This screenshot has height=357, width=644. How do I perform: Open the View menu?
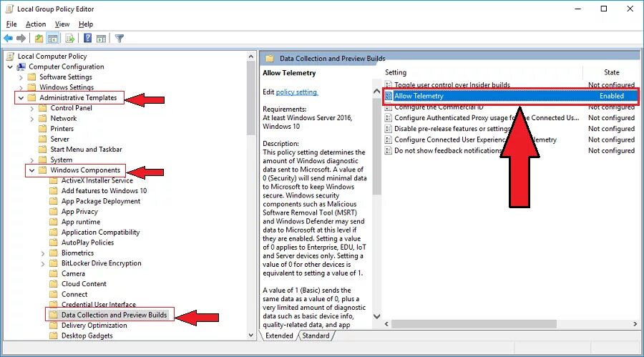62,24
